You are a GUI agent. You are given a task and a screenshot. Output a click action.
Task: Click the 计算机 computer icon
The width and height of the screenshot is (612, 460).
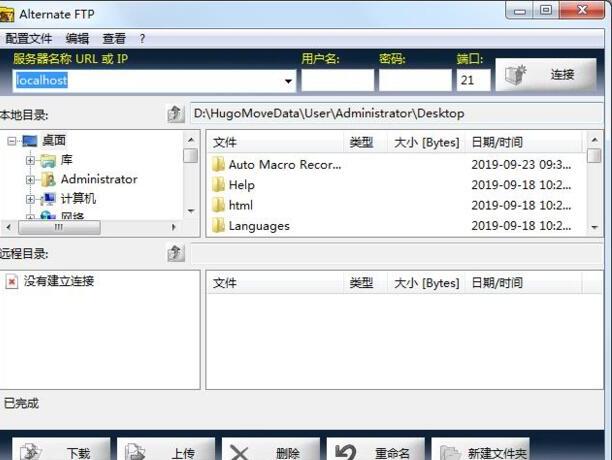pyautogui.click(x=48, y=199)
